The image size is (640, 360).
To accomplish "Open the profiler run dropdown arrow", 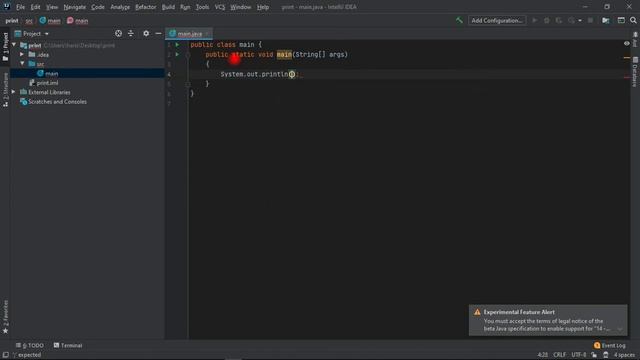I will [x=580, y=20].
